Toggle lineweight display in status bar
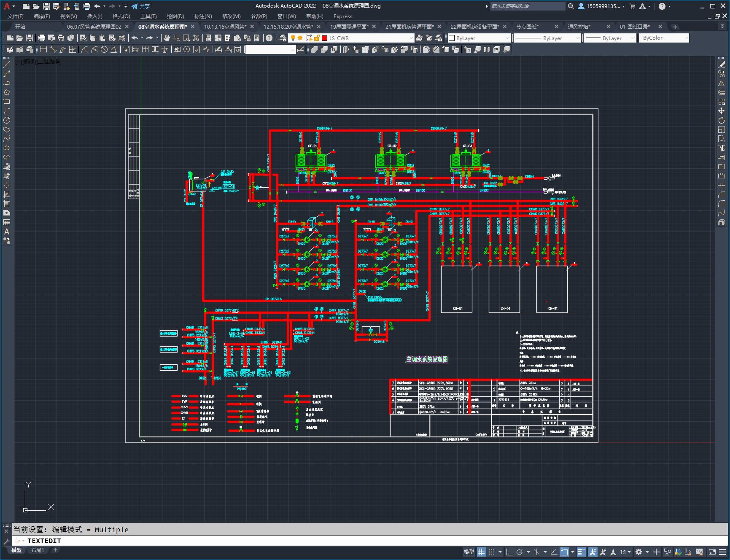The image size is (730, 560). point(582,552)
